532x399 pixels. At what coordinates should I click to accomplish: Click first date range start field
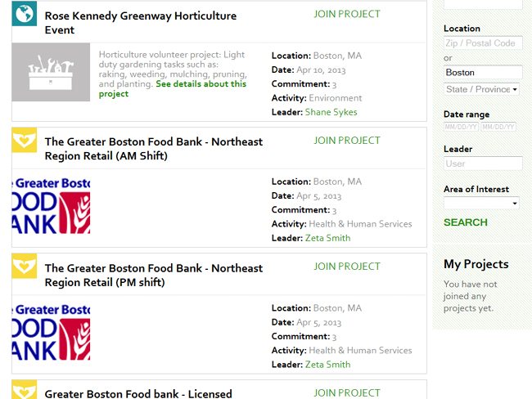coord(461,127)
